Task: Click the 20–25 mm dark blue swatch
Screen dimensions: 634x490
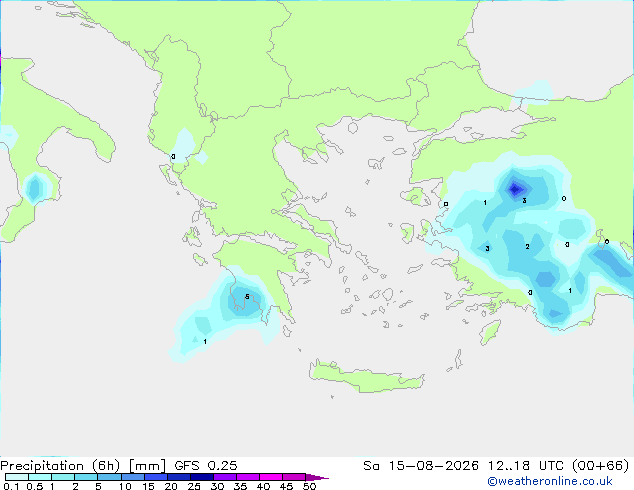Action: coord(178,477)
